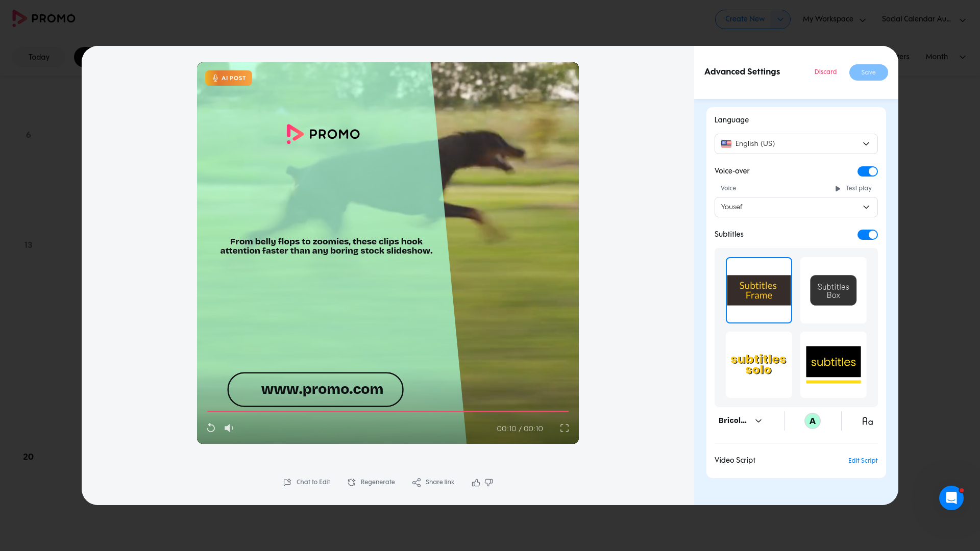Open the Create New menu
Viewport: 980px width, 551px height.
point(752,19)
